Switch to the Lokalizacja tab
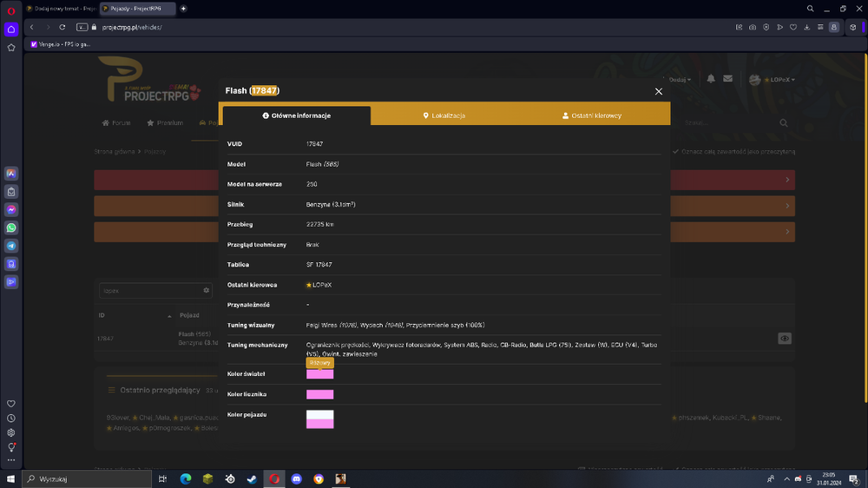868x488 pixels. click(444, 115)
